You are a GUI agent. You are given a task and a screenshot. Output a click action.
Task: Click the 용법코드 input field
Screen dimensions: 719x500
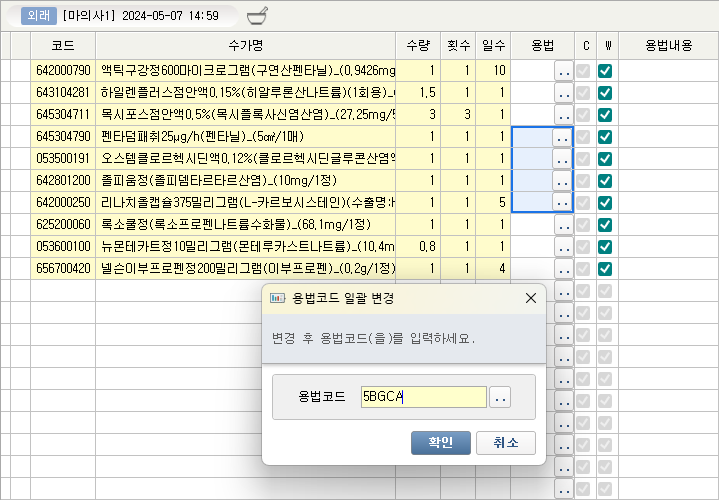tap(424, 398)
